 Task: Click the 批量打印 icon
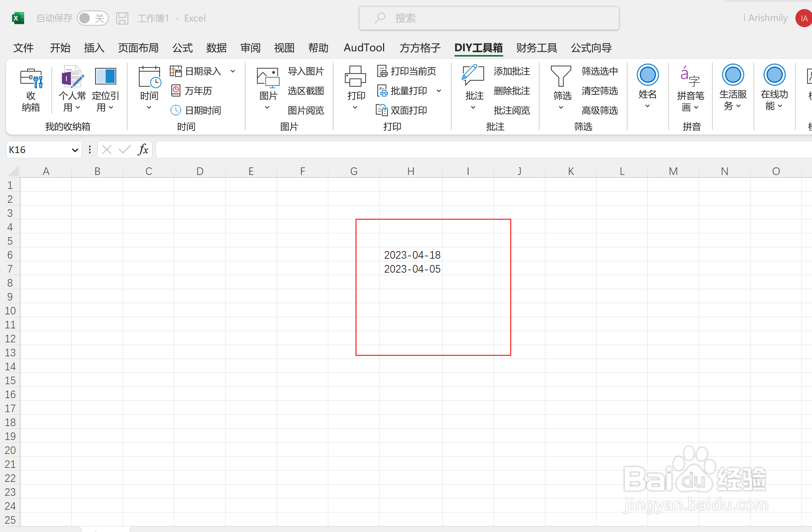(x=382, y=90)
